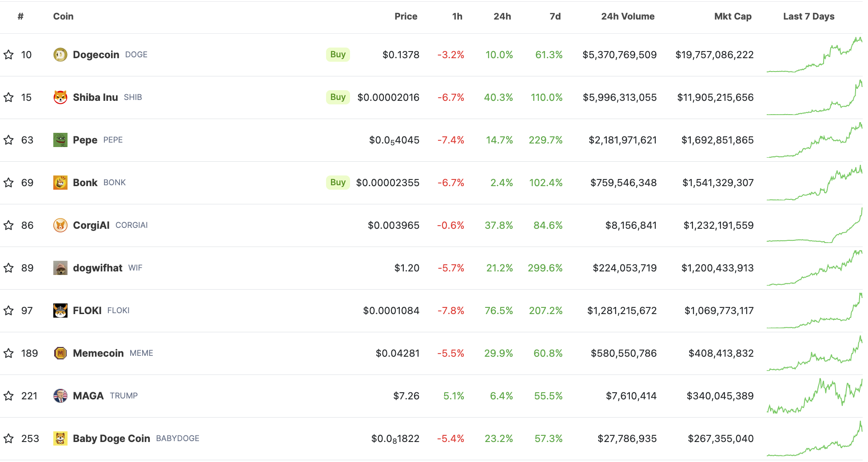Click the Baby Doge Coin logo

coord(60,438)
